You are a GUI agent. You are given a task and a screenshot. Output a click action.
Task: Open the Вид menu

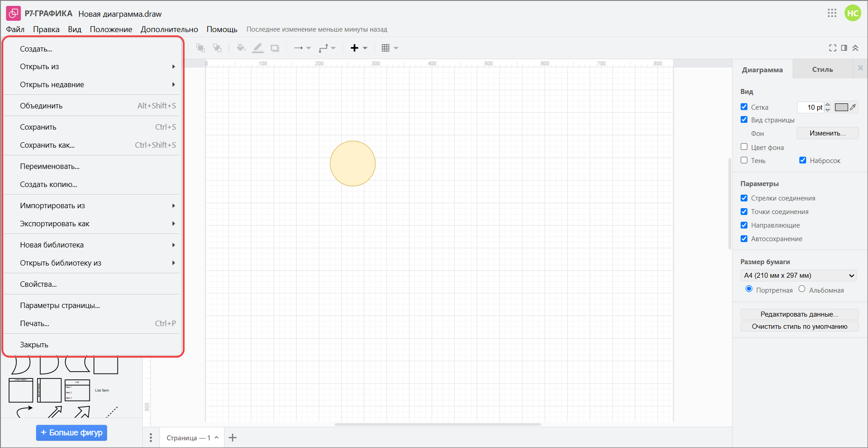pyautogui.click(x=75, y=29)
